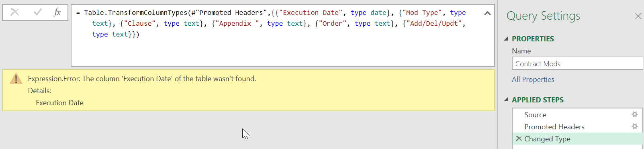
Task: Click the fx insert step icon
Action: (x=57, y=12)
